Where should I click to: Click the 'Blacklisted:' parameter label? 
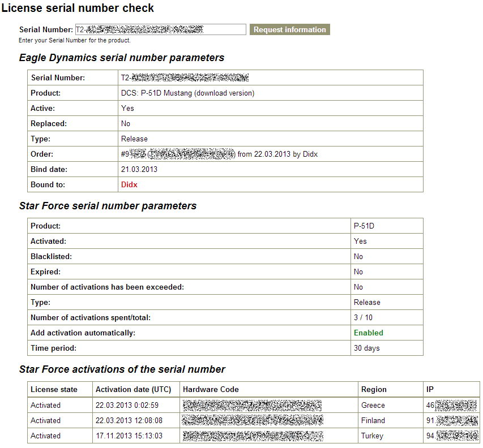click(51, 257)
